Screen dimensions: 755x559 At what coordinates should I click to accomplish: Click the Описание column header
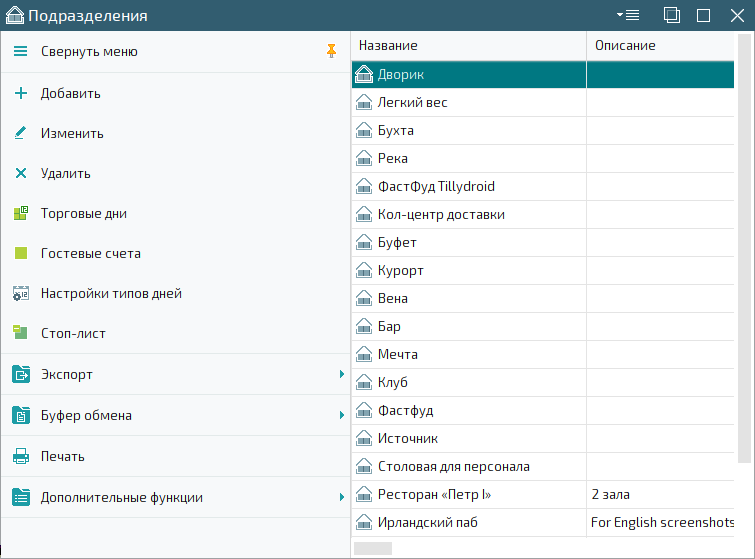660,46
